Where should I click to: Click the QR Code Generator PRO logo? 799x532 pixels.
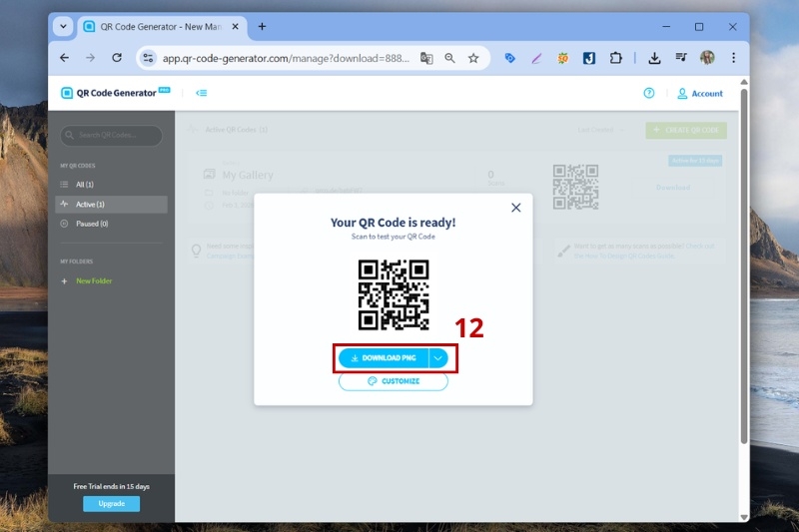[115, 93]
